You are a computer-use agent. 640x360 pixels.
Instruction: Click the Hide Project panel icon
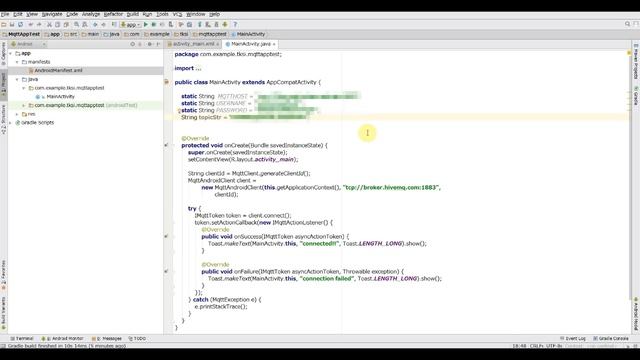click(x=158, y=44)
